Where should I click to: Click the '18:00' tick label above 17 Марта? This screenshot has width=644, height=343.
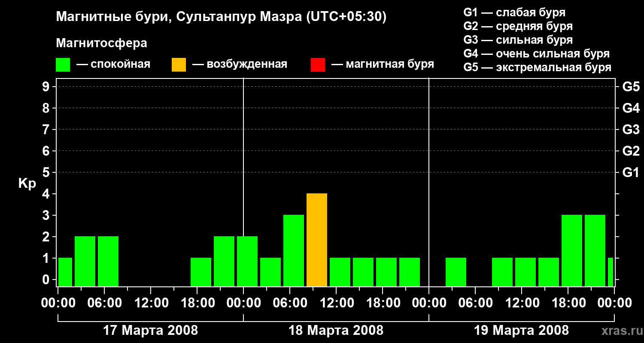pos(197,303)
